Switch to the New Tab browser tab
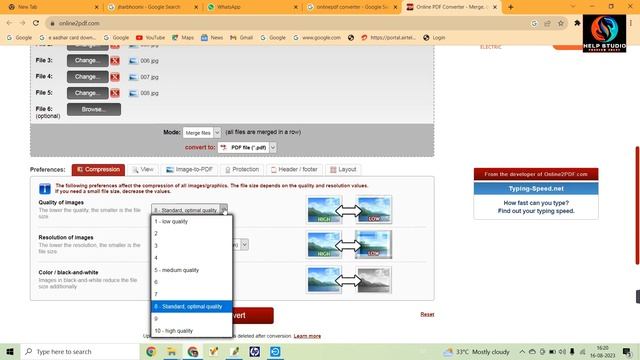Image resolution: width=640 pixels, height=360 pixels. pos(53,7)
